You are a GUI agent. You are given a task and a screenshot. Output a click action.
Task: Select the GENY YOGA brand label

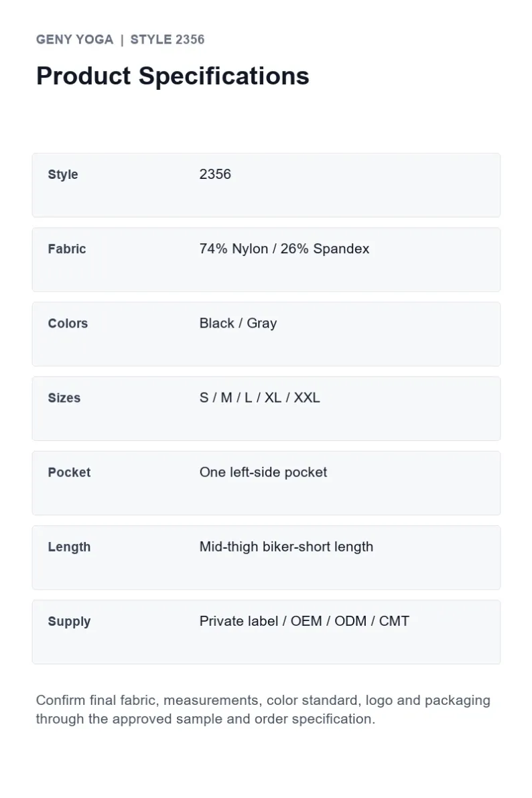(75, 40)
